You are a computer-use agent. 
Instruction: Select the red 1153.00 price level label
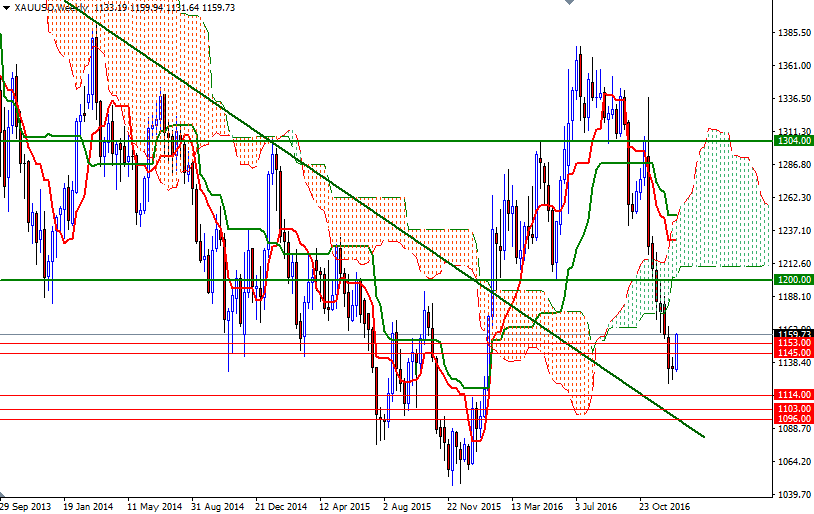pyautogui.click(x=793, y=343)
